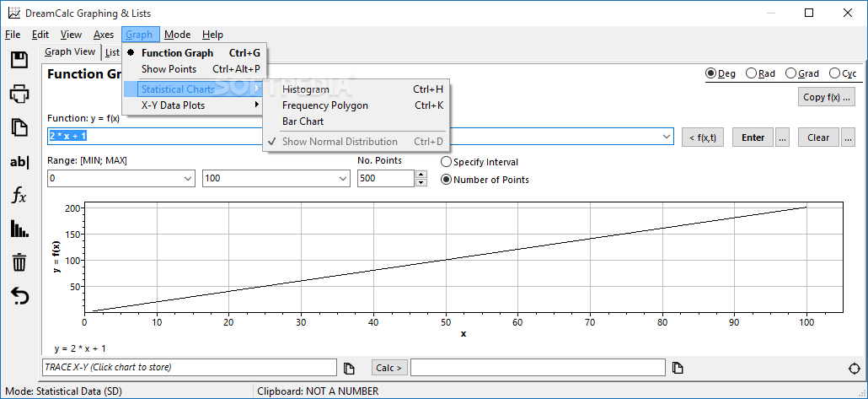
Task: Click the ab| text entry icon
Action: (19, 162)
